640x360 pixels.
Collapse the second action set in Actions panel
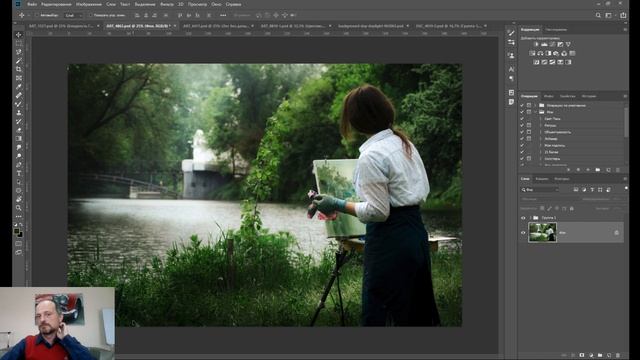pos(535,112)
